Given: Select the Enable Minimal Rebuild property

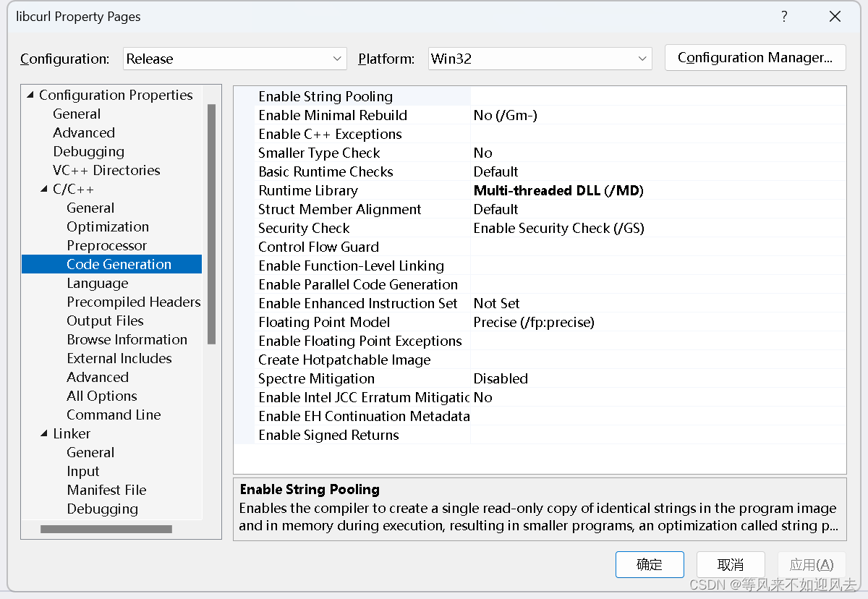Looking at the screenshot, I should pos(333,115).
